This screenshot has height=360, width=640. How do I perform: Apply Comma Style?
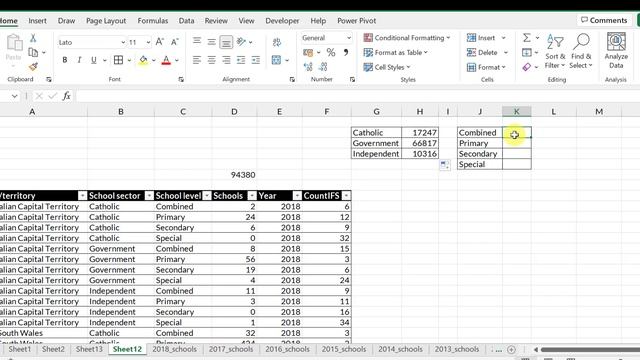346,52
